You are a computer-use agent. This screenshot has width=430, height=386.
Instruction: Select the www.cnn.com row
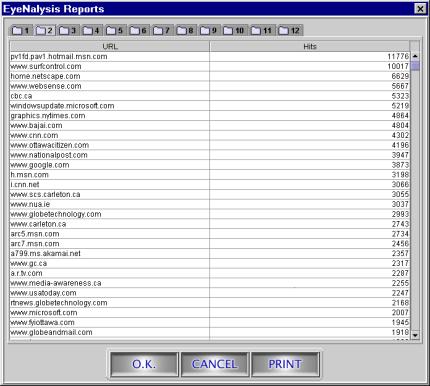(x=210, y=135)
